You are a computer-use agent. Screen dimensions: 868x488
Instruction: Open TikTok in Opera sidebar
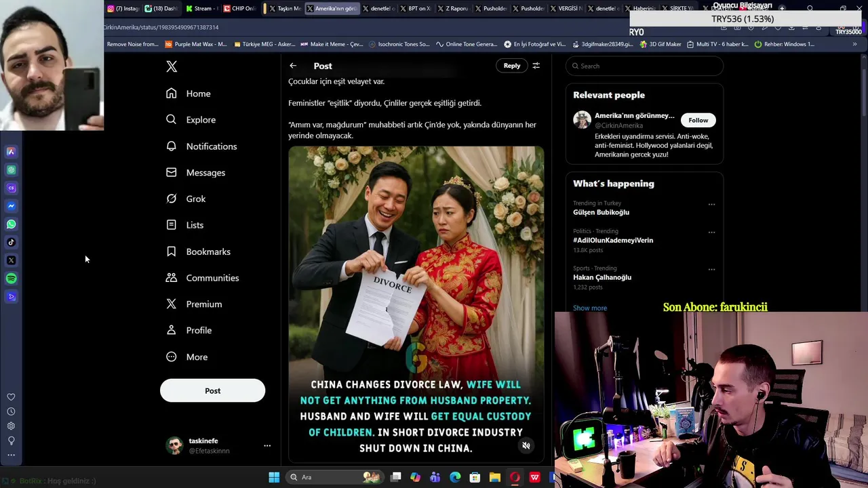[11, 242]
